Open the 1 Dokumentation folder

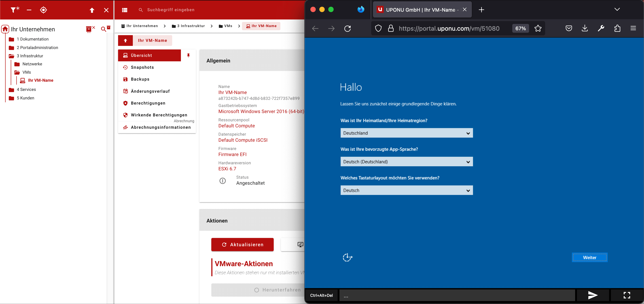pos(32,39)
